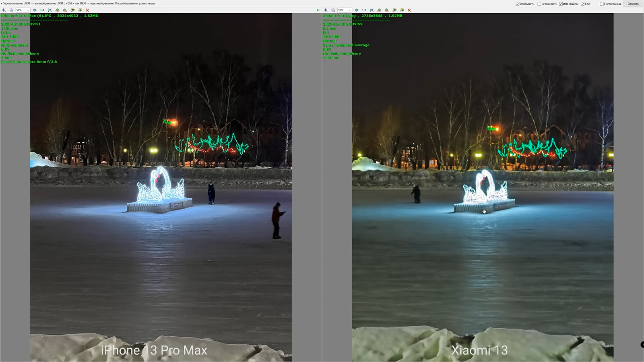Image resolution: width=644 pixels, height=362 pixels.
Task: Remove left image with red X
Action: click(x=87, y=10)
